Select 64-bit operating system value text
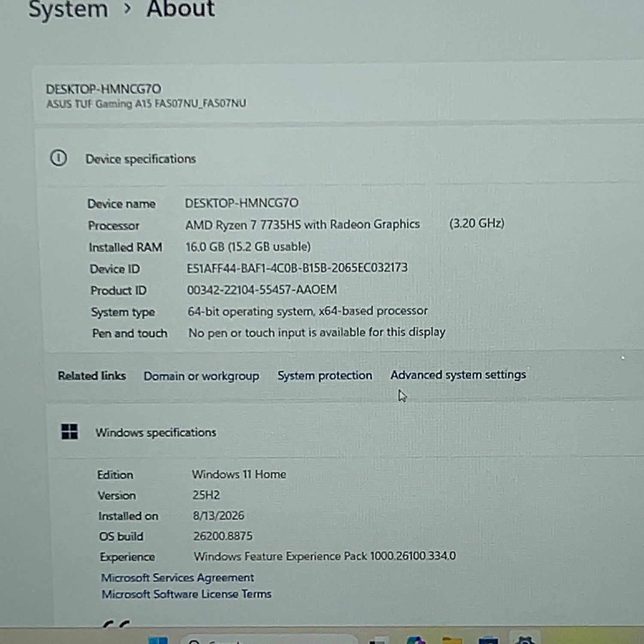The image size is (644, 644). pyautogui.click(x=308, y=311)
